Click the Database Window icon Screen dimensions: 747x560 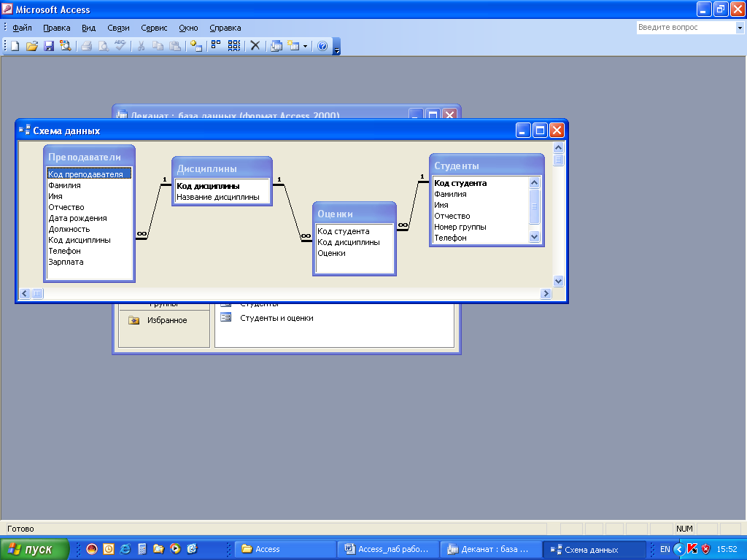pyautogui.click(x=276, y=46)
